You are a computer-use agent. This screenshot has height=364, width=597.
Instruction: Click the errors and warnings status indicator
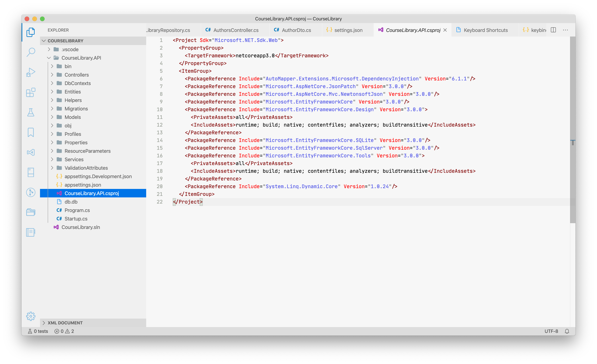pos(64,331)
